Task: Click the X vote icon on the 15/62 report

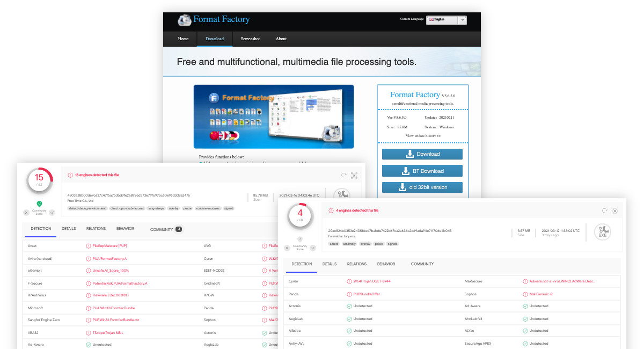Action: 26,212
